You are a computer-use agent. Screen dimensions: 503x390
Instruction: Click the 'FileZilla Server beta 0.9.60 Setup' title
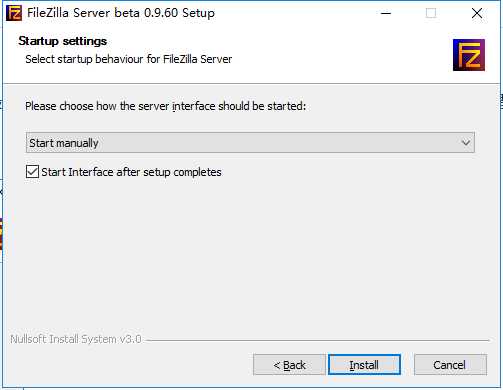tap(121, 13)
